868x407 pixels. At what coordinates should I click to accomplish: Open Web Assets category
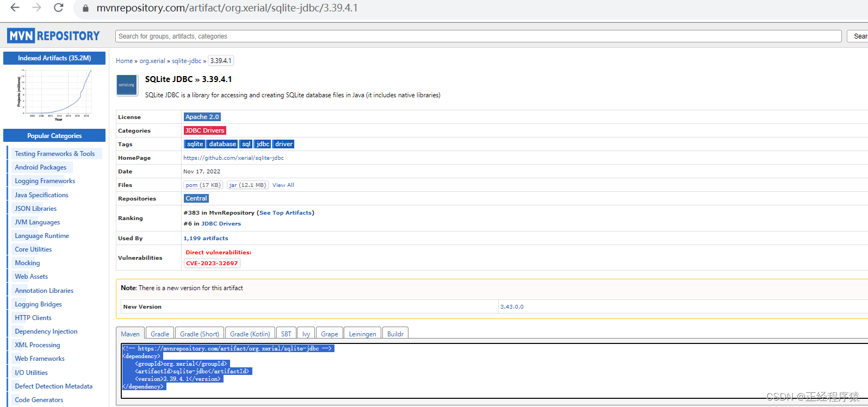pos(32,277)
